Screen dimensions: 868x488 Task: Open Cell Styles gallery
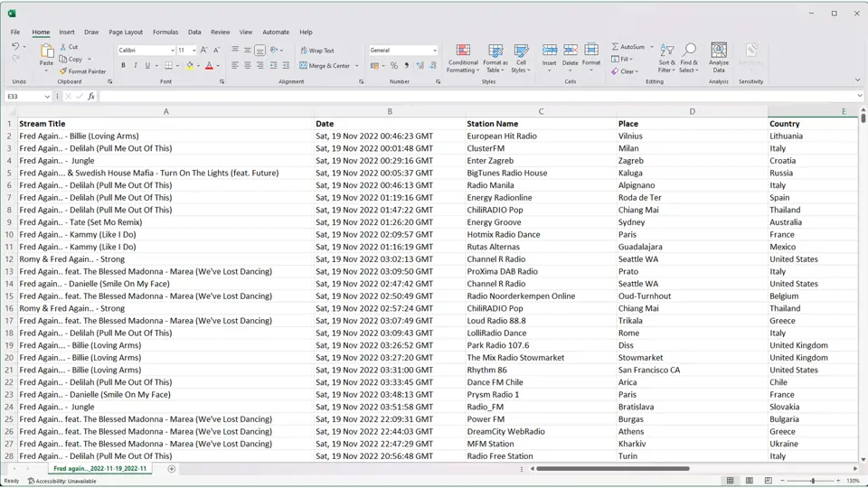point(521,58)
